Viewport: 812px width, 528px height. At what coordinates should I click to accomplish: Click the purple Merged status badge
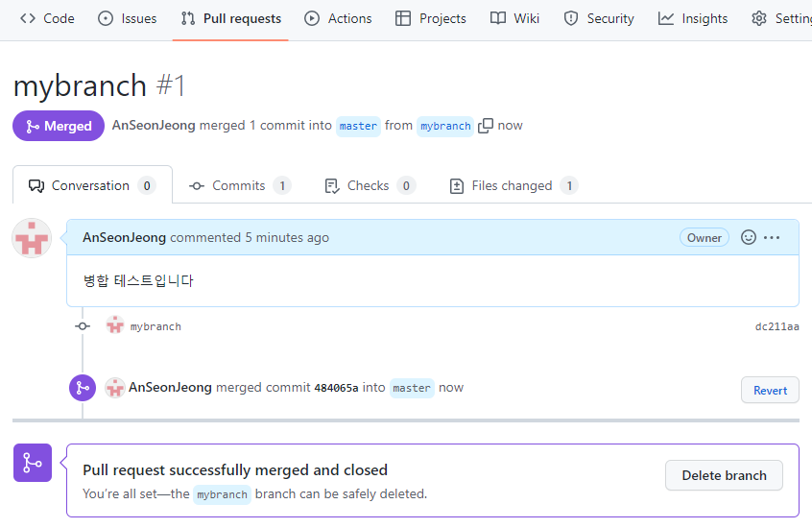[x=59, y=126]
